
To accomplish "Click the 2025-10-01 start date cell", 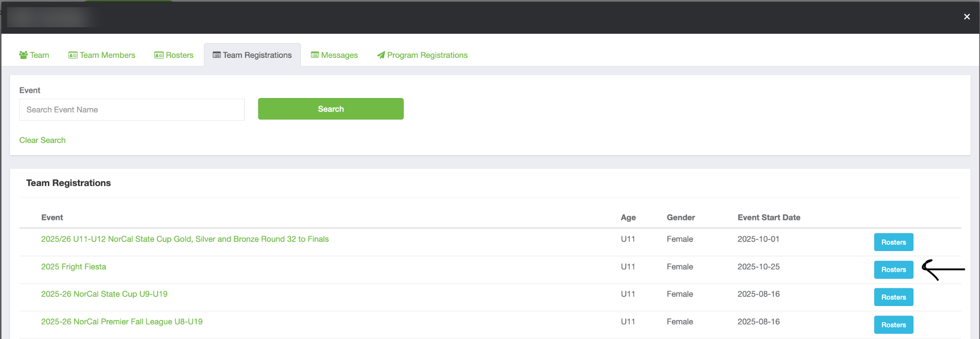I will [x=758, y=239].
